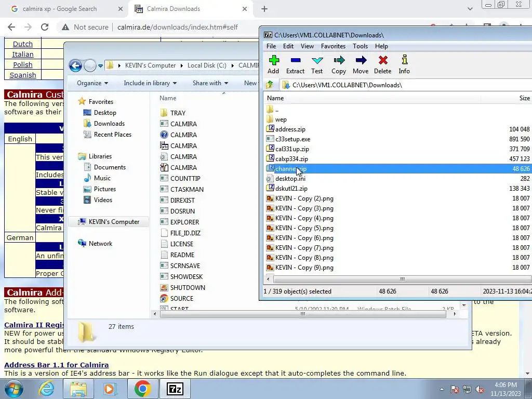Select the wep folder in 7-Zip

coord(281,119)
